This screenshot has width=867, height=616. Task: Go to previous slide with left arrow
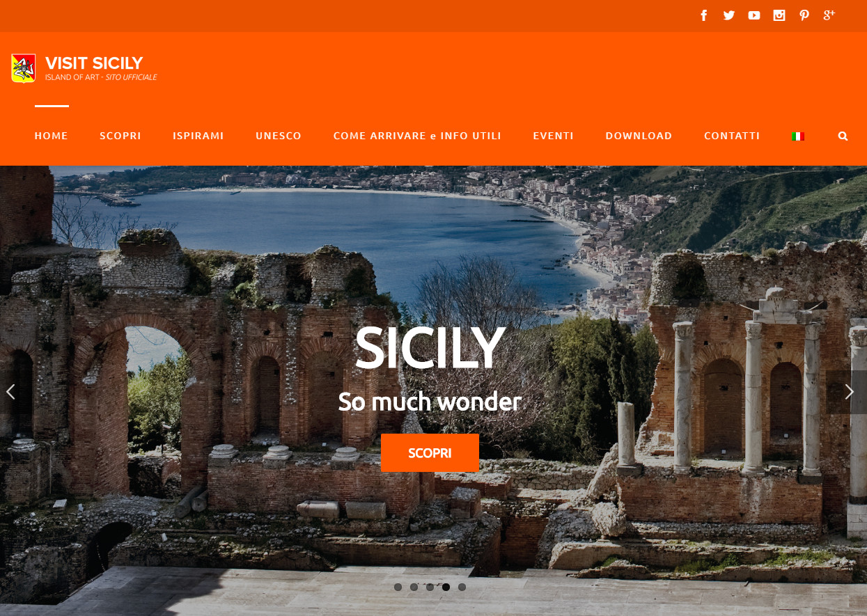pos(10,392)
